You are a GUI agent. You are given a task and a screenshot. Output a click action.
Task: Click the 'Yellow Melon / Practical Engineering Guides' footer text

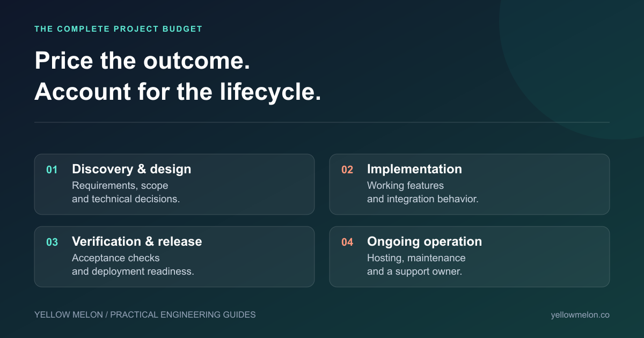coord(145,315)
